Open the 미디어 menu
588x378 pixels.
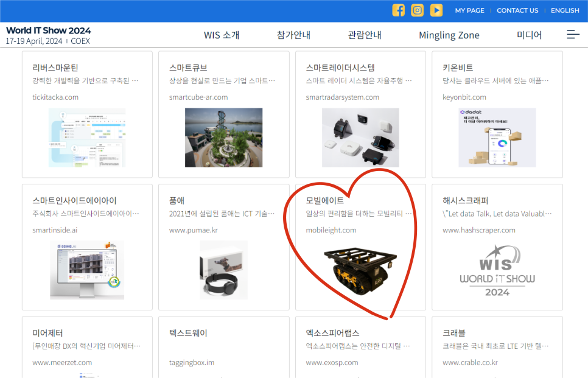529,35
